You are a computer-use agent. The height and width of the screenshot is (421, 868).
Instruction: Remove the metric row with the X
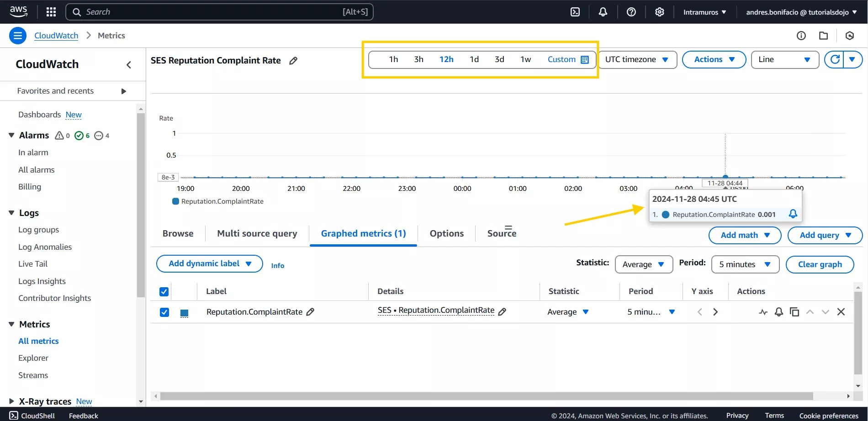point(841,312)
